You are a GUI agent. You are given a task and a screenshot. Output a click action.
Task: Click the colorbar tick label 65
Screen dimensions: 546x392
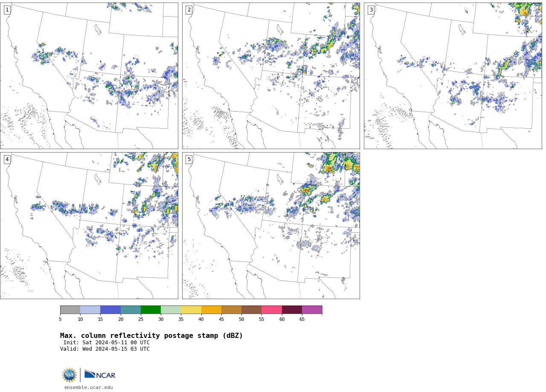(302, 319)
